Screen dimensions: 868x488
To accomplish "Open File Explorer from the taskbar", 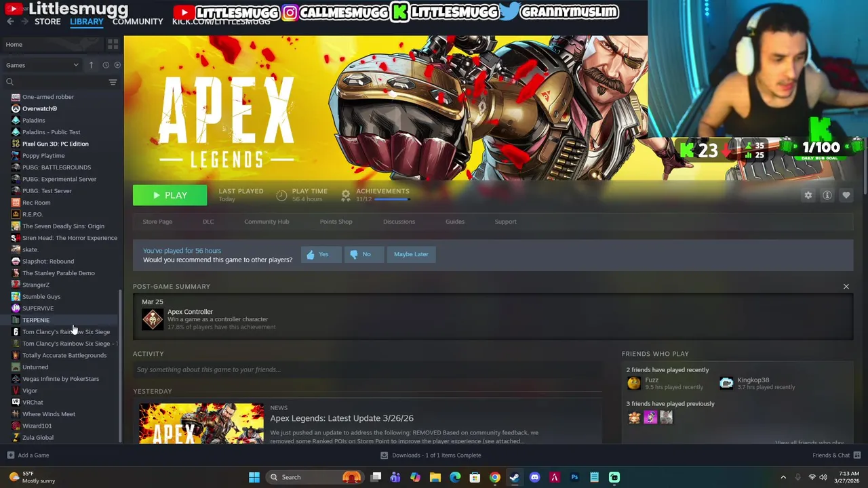I will coord(435,477).
